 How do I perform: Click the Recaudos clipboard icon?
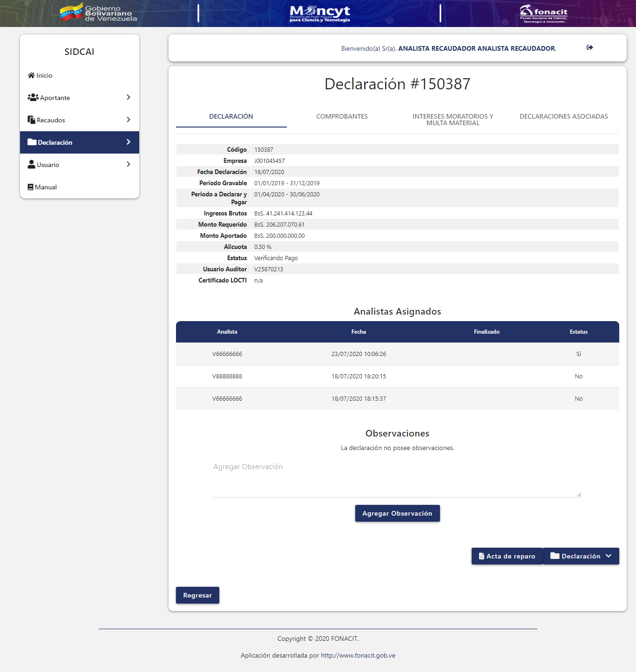(x=31, y=120)
